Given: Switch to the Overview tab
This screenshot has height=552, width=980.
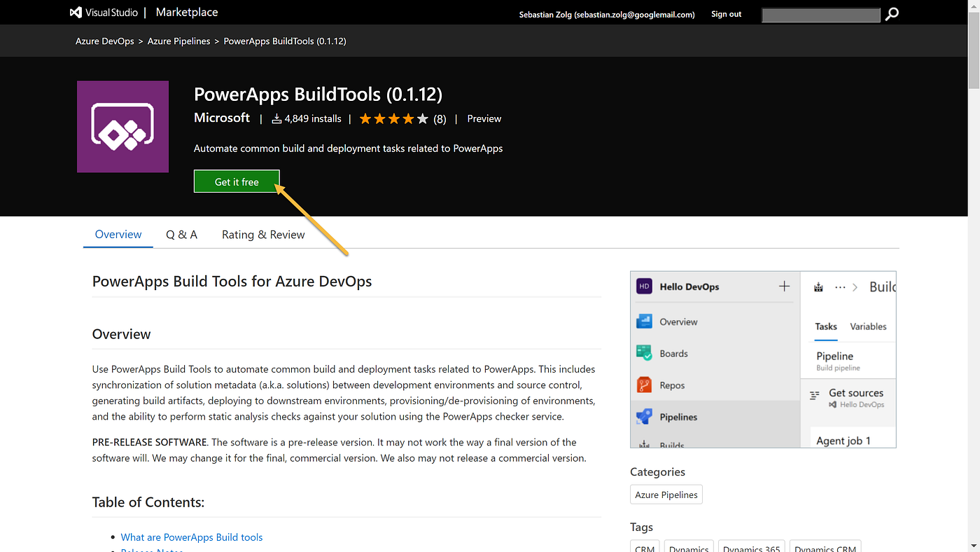Looking at the screenshot, I should tap(118, 235).
